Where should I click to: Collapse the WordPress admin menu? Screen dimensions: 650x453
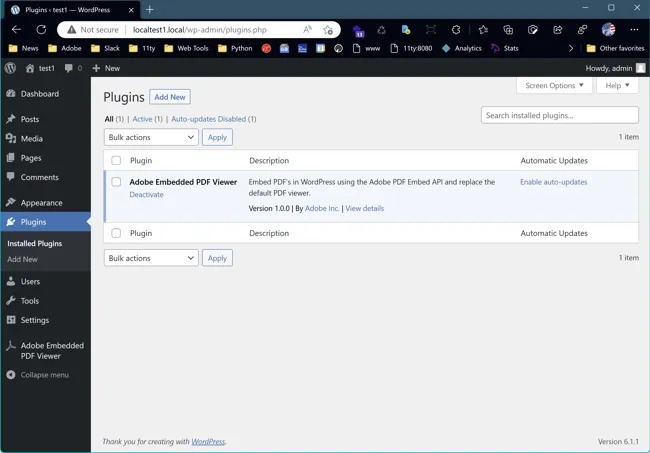pyautogui.click(x=38, y=375)
